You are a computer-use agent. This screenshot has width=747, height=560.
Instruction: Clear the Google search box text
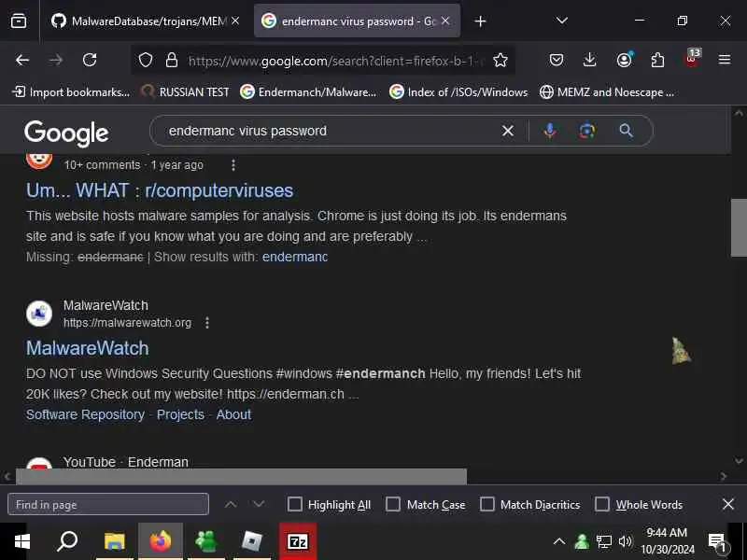(508, 131)
